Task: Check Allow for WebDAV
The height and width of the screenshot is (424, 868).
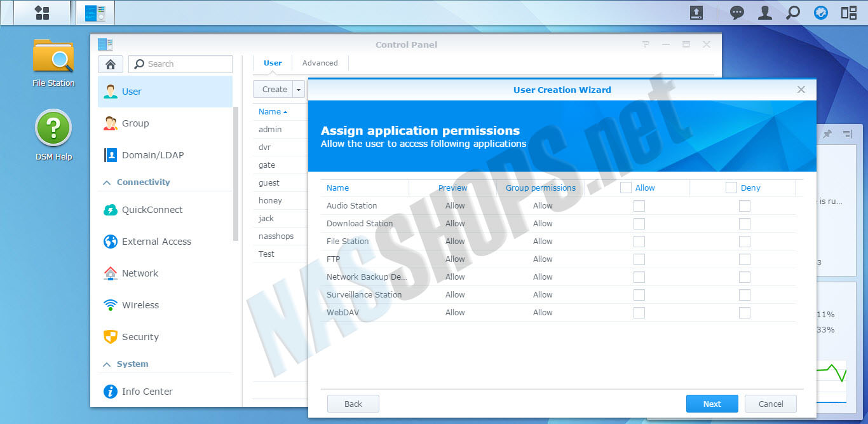Action: pyautogui.click(x=639, y=313)
